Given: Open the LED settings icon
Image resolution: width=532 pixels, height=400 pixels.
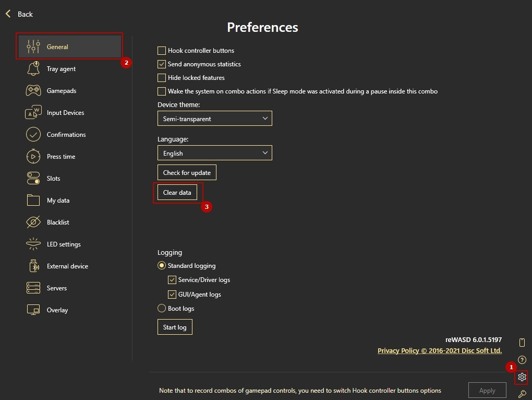Looking at the screenshot, I should [x=33, y=244].
